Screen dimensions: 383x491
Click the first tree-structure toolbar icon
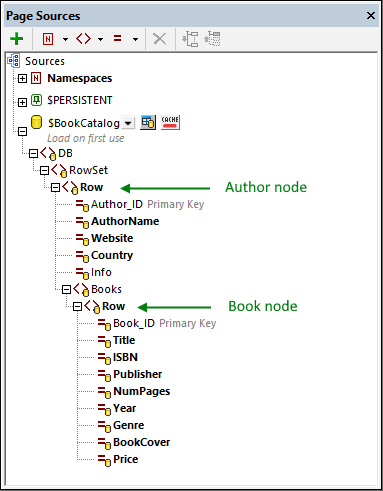[x=190, y=39]
